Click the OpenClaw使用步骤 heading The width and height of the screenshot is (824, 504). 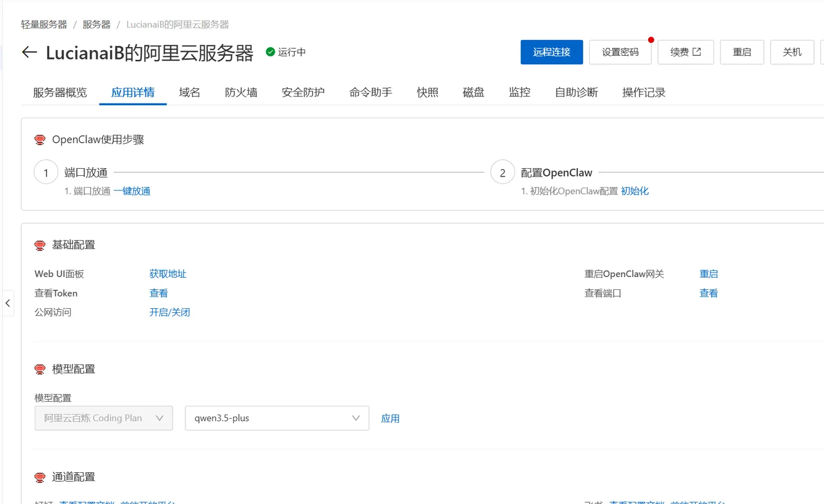(98, 140)
